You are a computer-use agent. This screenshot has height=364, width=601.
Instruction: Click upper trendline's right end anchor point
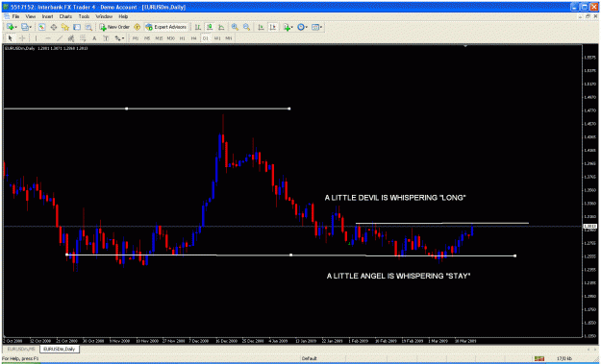289,109
